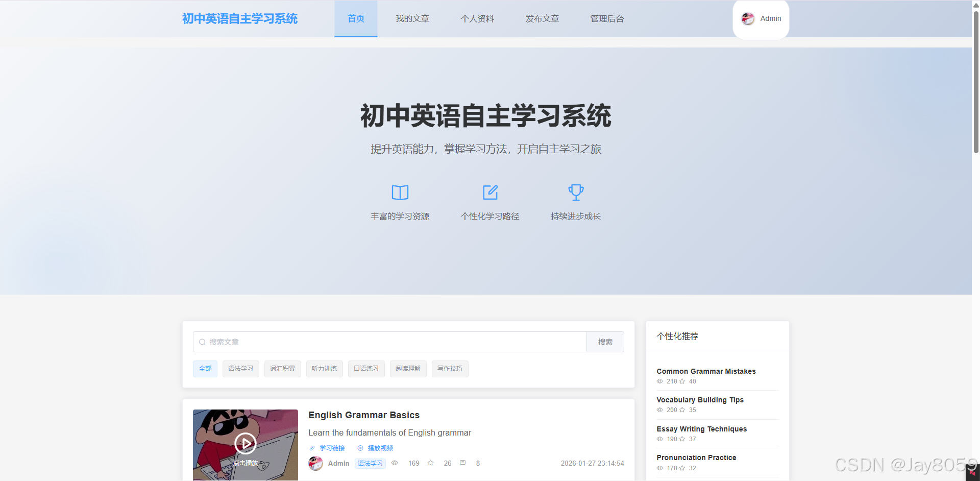Open the Admin user dropdown
The height and width of the screenshot is (481, 980).
pos(761,19)
